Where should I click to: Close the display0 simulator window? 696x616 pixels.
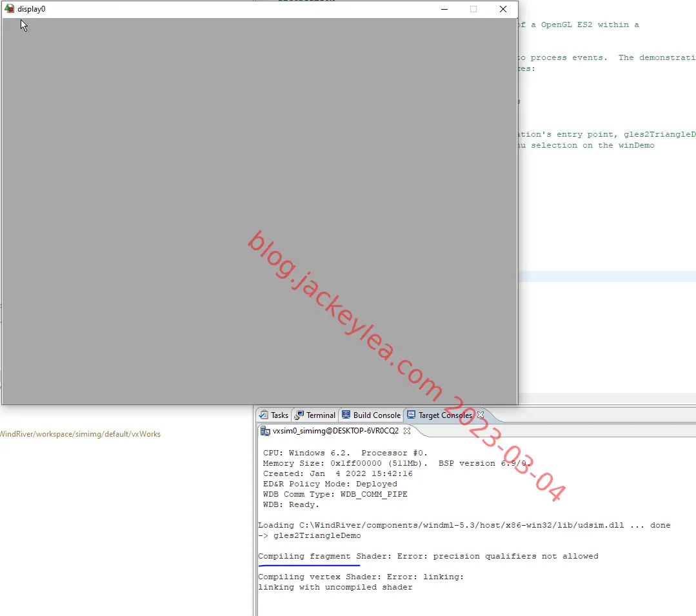click(x=503, y=9)
